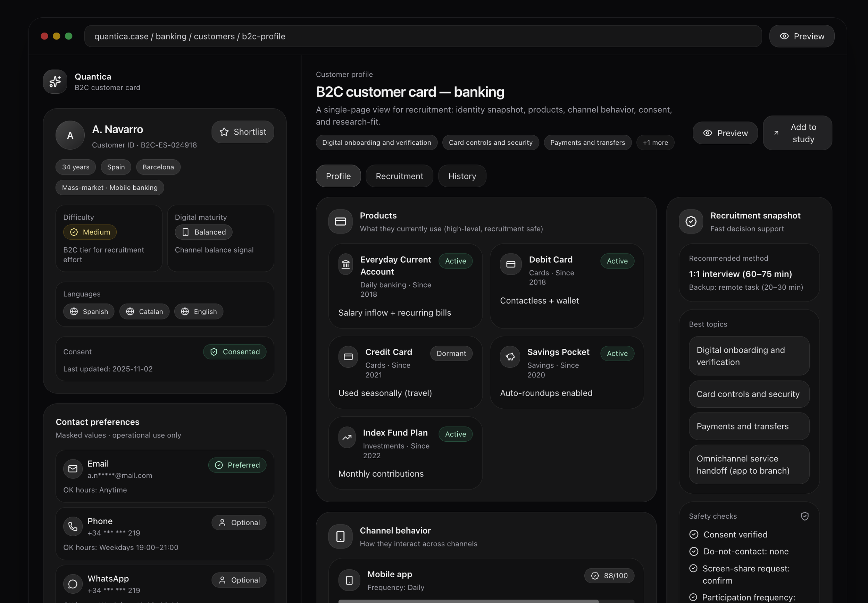Click the Recruitment snapshot badge icon

[691, 221]
